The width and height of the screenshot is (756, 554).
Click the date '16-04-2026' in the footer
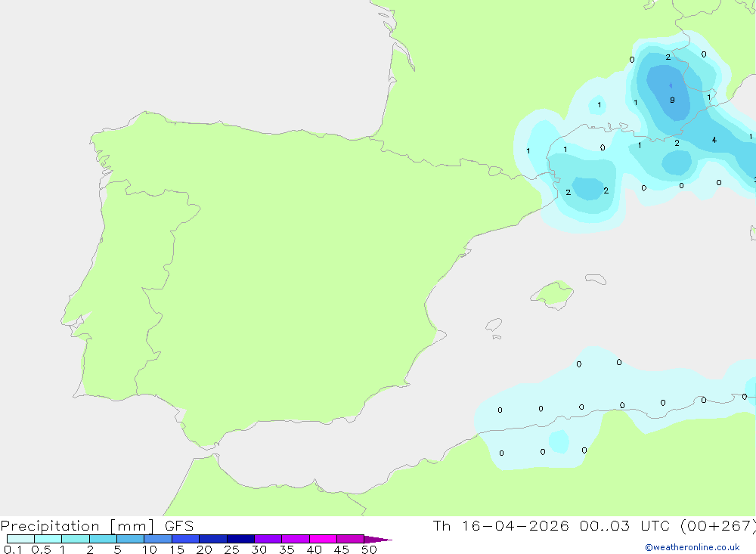[515, 525]
